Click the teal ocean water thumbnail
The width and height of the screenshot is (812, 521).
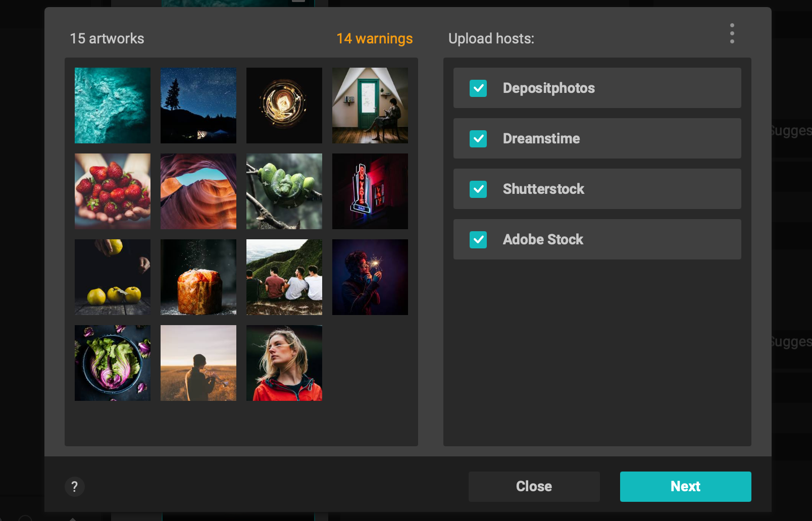click(112, 105)
